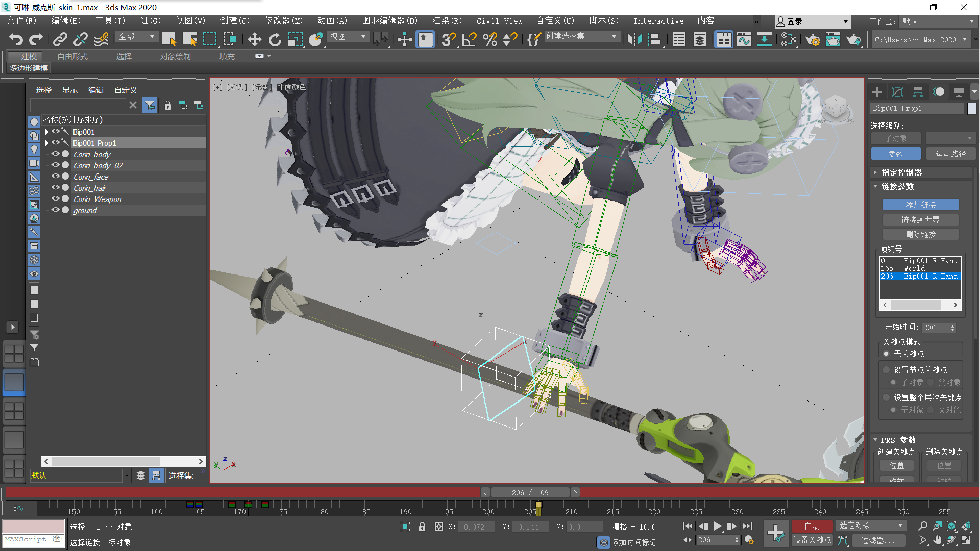This screenshot has height=551, width=980.
Task: Click the rectangular selection region icon
Action: [x=210, y=39]
